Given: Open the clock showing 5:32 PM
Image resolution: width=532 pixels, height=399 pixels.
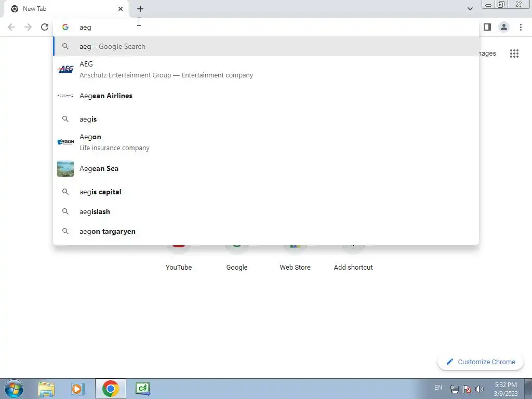Looking at the screenshot, I should (506, 389).
